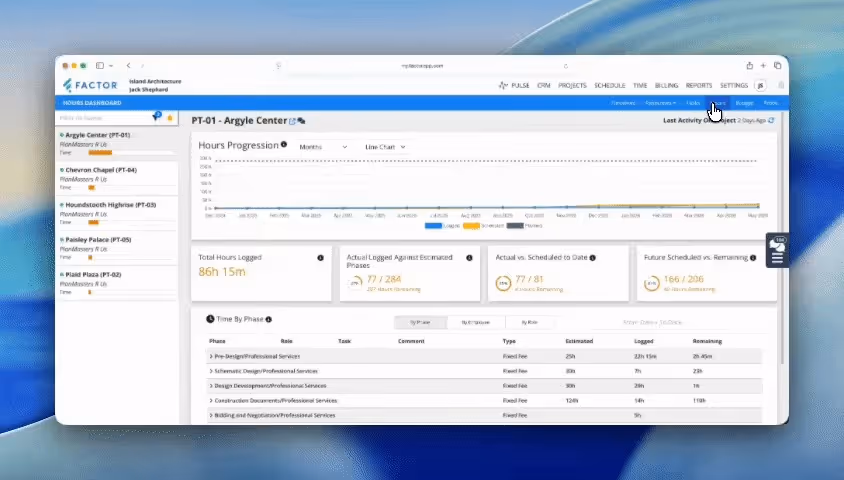Open project comments chat icon near title
Screen dimensions: 844x480
(301, 121)
